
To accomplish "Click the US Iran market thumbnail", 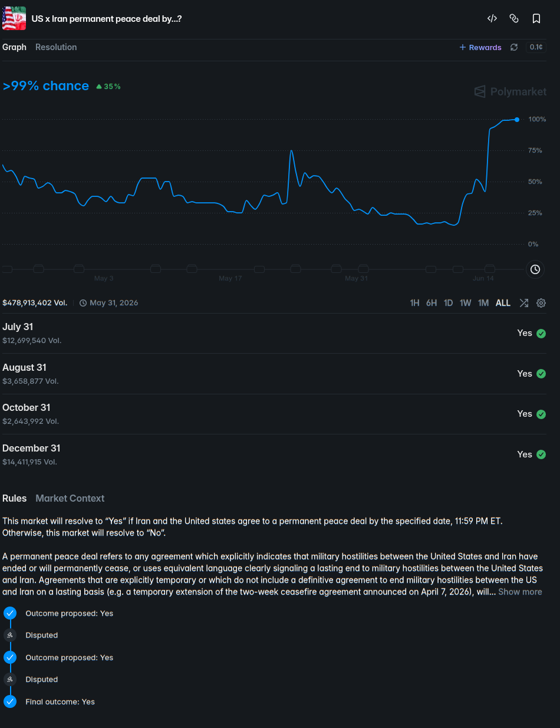I will tap(14, 19).
